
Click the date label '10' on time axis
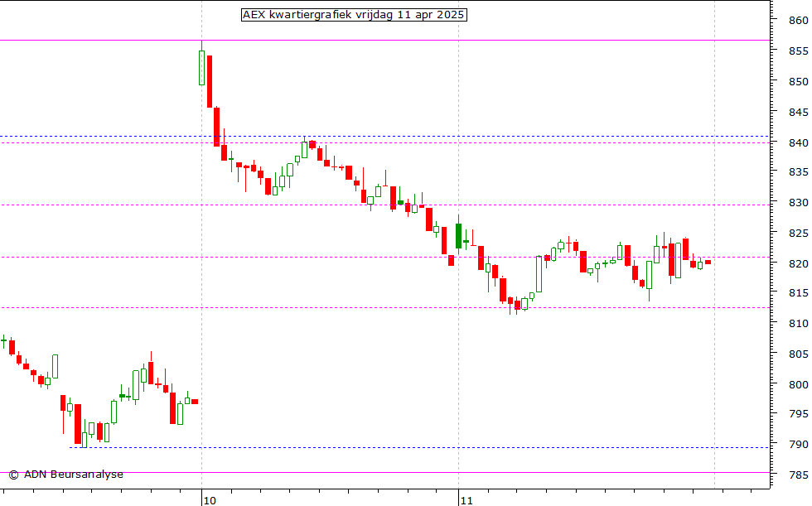[210, 500]
